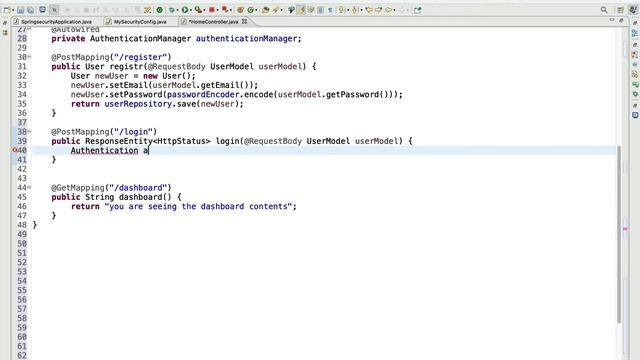This screenshot has width=640, height=360.
Task: Click the green Boot Dashboard circle icon
Action: 160,10
